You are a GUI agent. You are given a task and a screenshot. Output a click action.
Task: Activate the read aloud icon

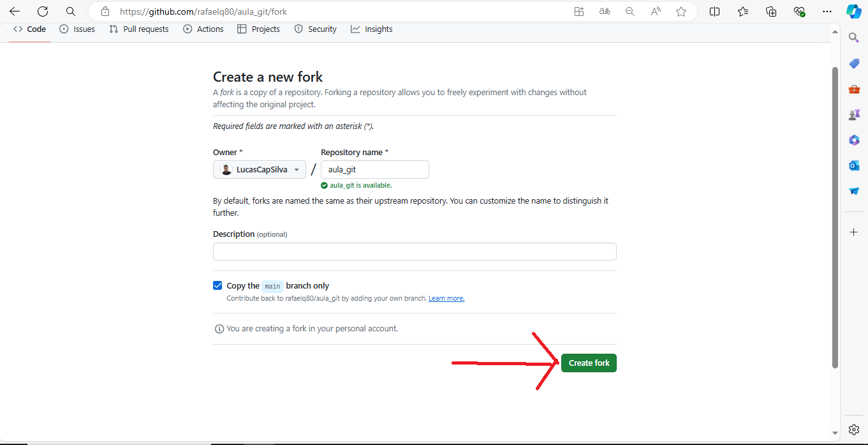tap(656, 11)
